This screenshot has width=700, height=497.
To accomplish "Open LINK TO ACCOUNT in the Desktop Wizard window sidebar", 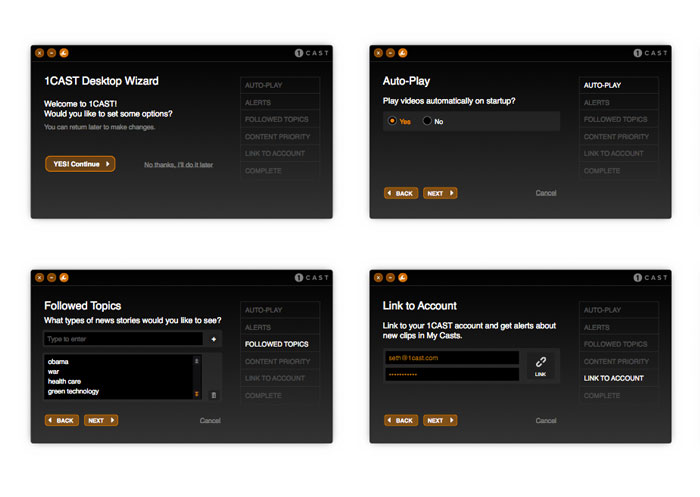I will [x=280, y=154].
